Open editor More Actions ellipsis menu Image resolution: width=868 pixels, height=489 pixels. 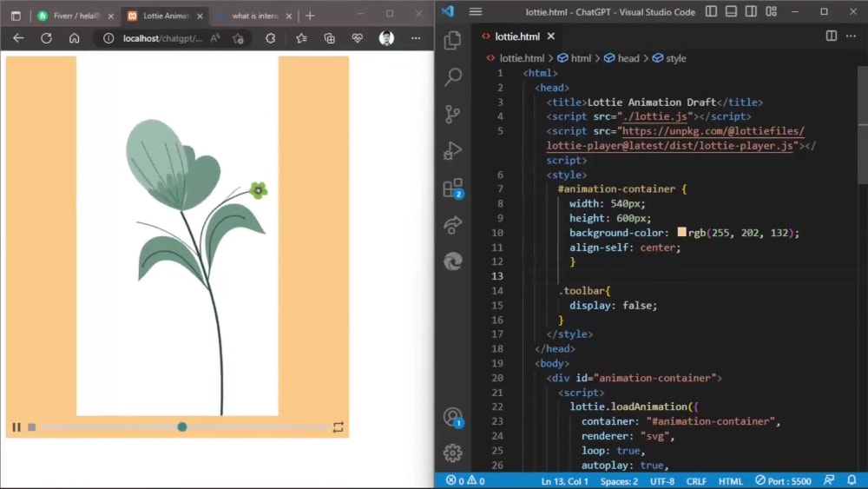tap(851, 36)
